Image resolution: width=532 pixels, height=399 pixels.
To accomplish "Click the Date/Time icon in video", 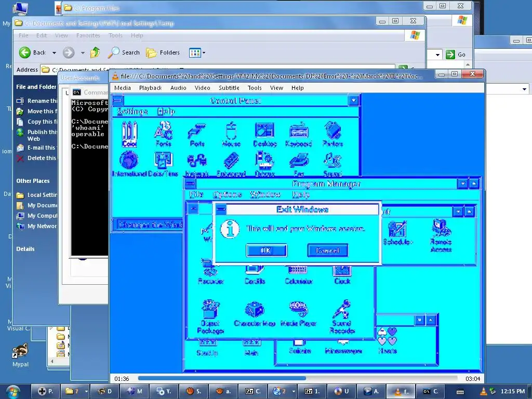I will 163,164.
